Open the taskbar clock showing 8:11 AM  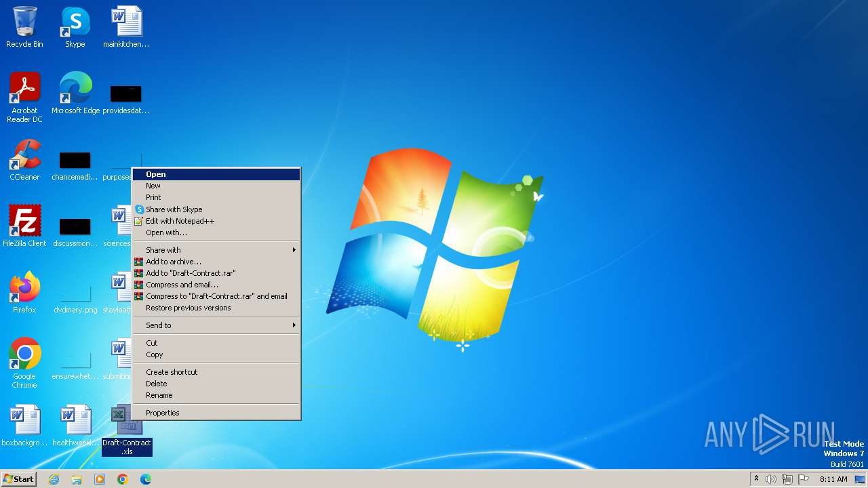(x=833, y=479)
